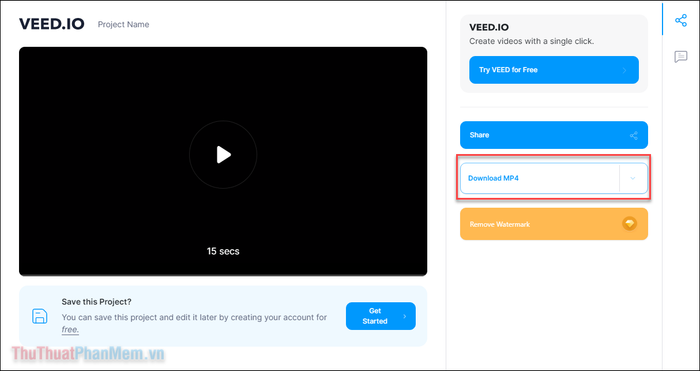700x371 pixels.
Task: Expand the Download MP4 format dropdown arrow
Action: tap(633, 178)
